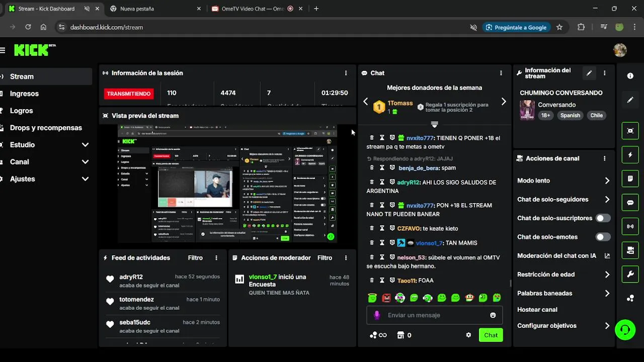Click Hostear canal option

[537, 310]
